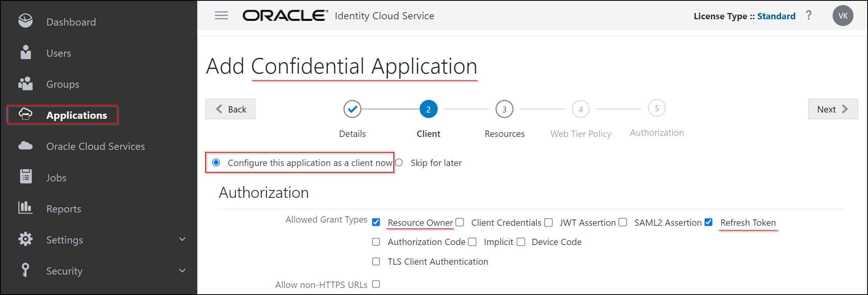Open Users via its person icon

pos(26,52)
